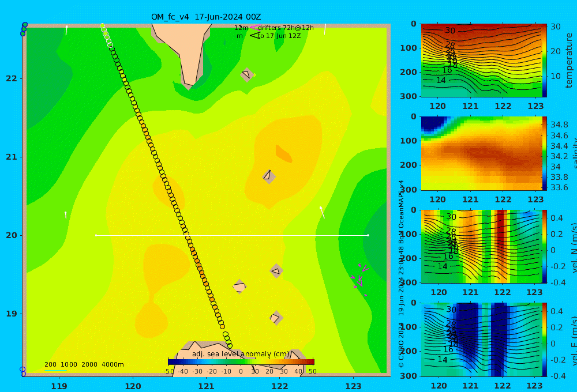577x392 pixels.
Task: Open the vel. N section panel
Action: pos(482,246)
